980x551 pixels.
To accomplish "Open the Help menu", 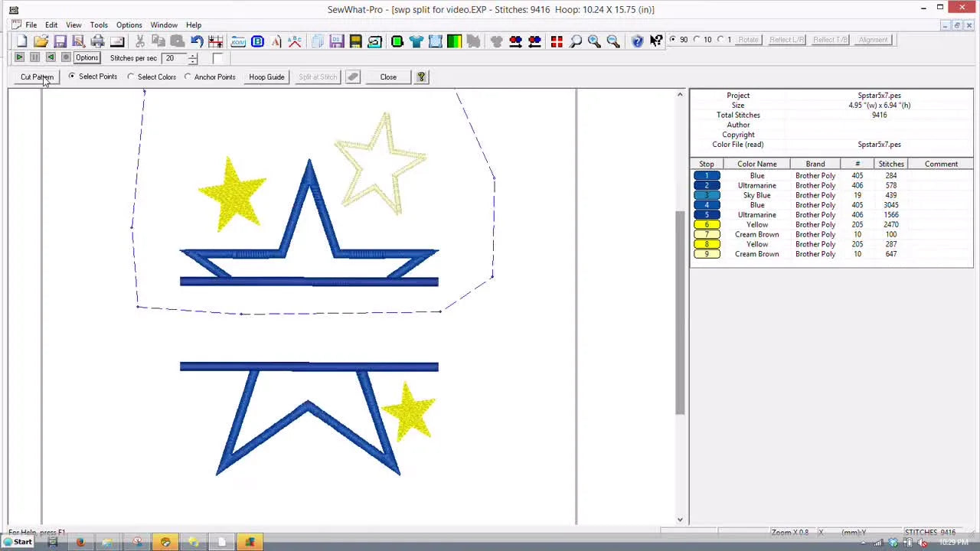I will point(194,24).
